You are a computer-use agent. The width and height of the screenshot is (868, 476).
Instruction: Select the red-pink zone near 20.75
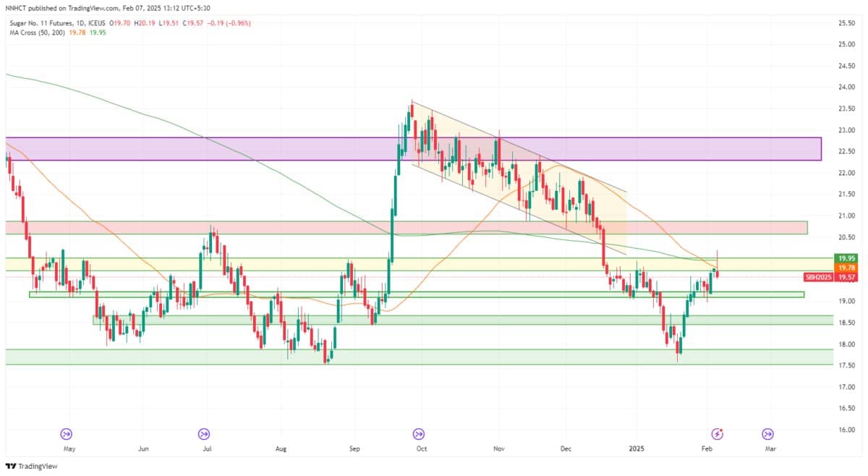point(405,228)
